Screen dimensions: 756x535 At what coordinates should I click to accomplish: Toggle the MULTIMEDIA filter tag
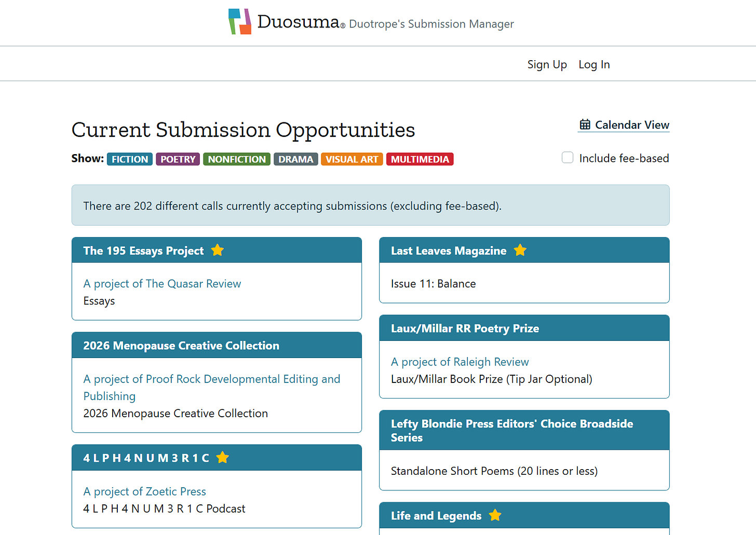[x=420, y=159]
